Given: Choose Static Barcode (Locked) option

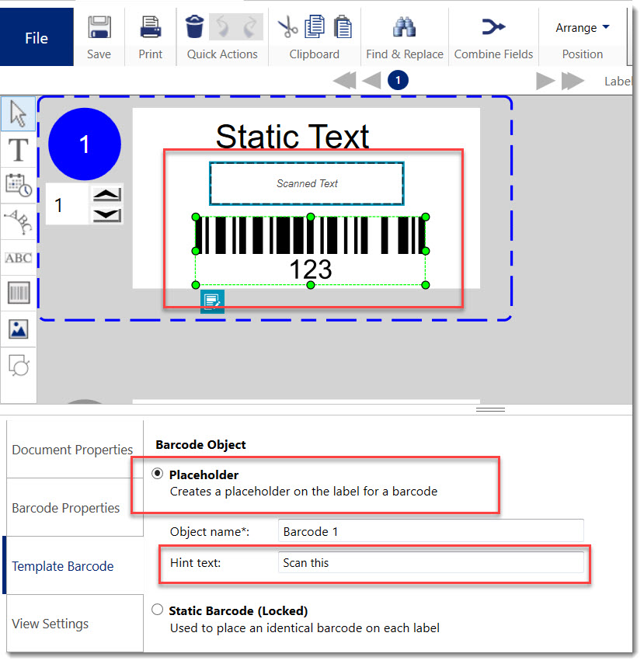Looking at the screenshot, I should [x=157, y=610].
